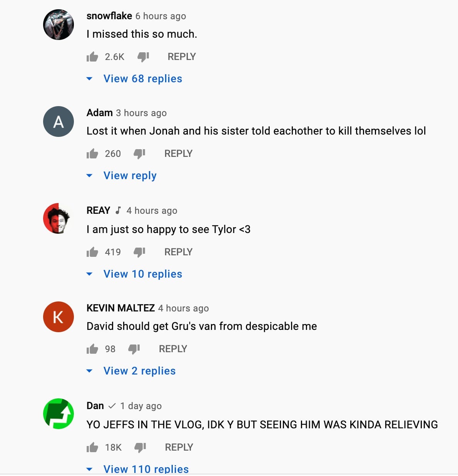Open the timestamp on Dan's comment
The image size is (458, 476).
(141, 406)
